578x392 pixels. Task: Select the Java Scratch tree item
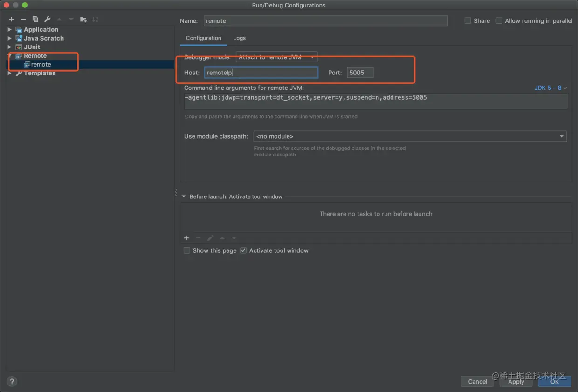(x=44, y=38)
